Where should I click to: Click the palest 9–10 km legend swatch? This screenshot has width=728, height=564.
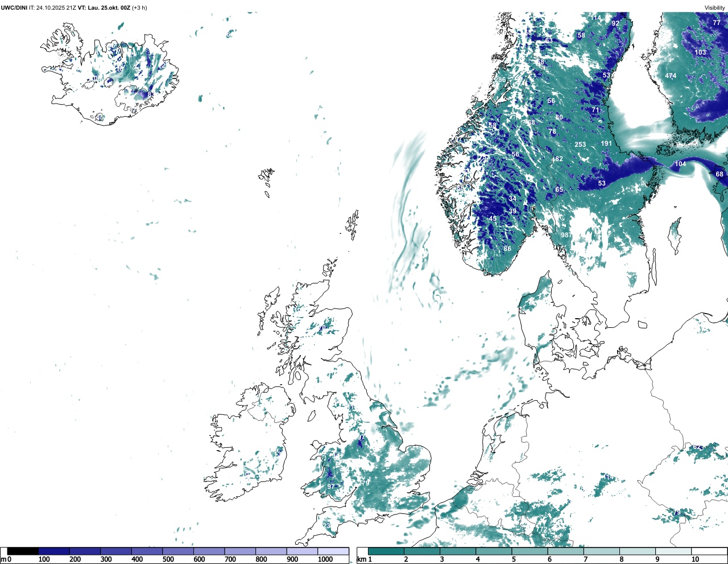point(674,551)
